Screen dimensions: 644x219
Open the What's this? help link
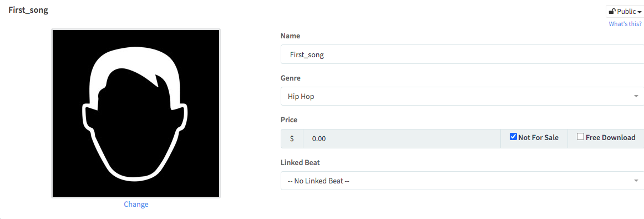[625, 24]
